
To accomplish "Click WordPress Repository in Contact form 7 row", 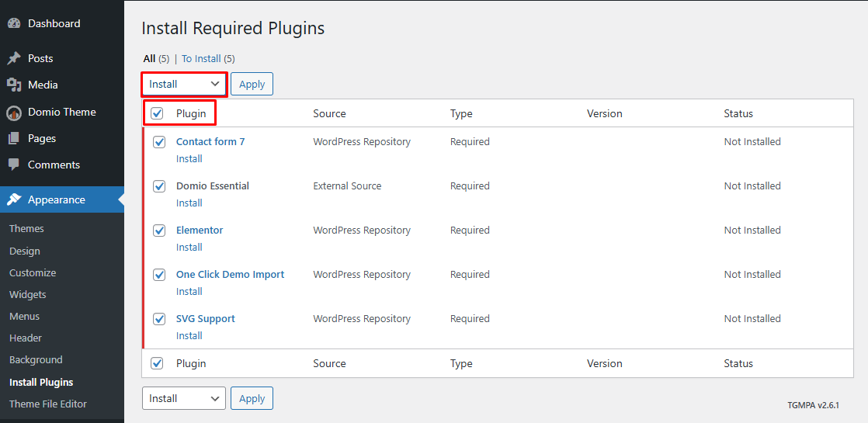I will click(x=362, y=142).
